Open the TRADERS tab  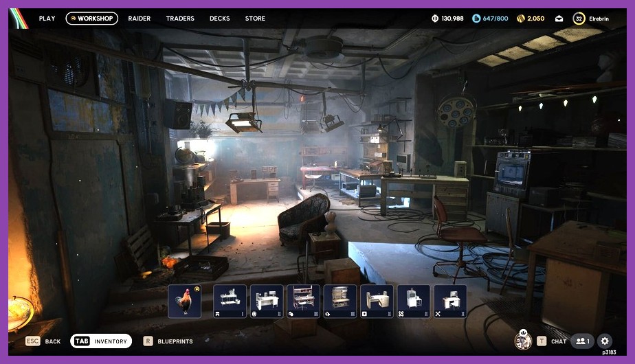(180, 19)
